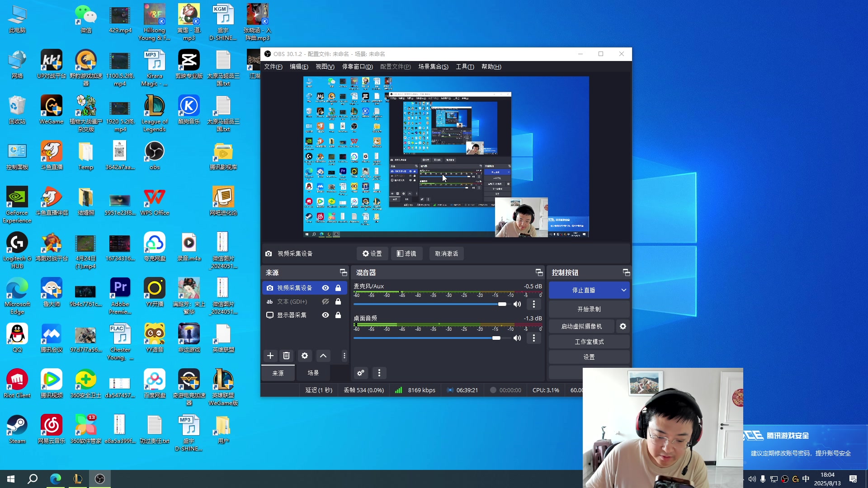
Task: Open 编辑(E) menu
Action: click(x=299, y=66)
